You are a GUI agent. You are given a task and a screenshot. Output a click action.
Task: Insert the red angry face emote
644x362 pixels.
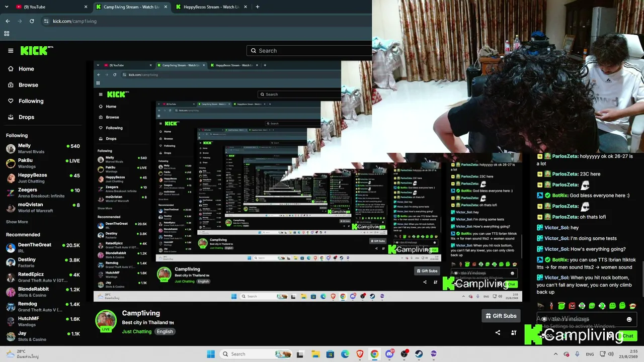point(572,306)
